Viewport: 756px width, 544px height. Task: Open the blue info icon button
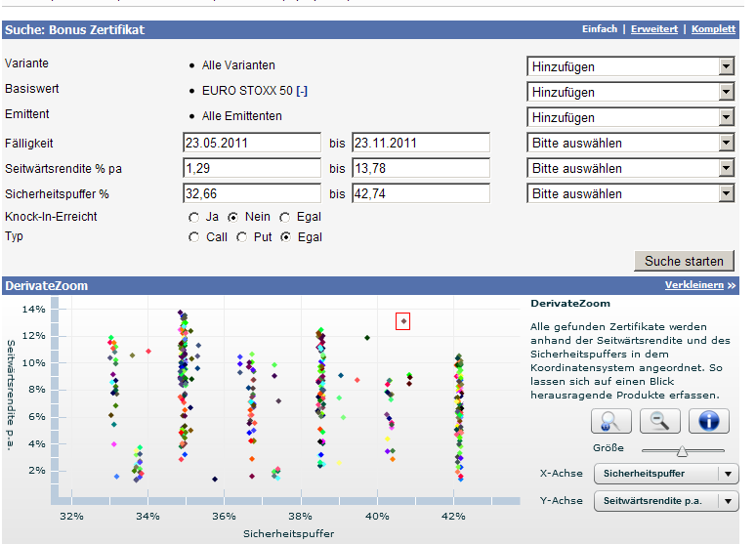click(708, 421)
